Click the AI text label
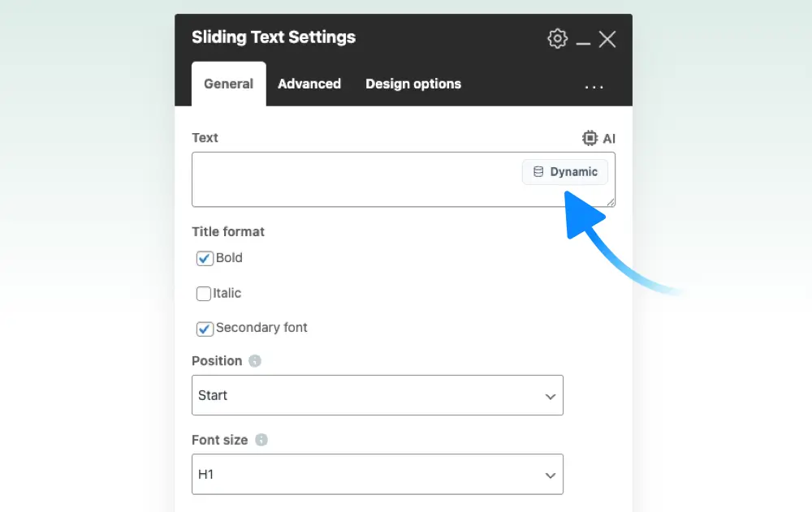 [609, 139]
